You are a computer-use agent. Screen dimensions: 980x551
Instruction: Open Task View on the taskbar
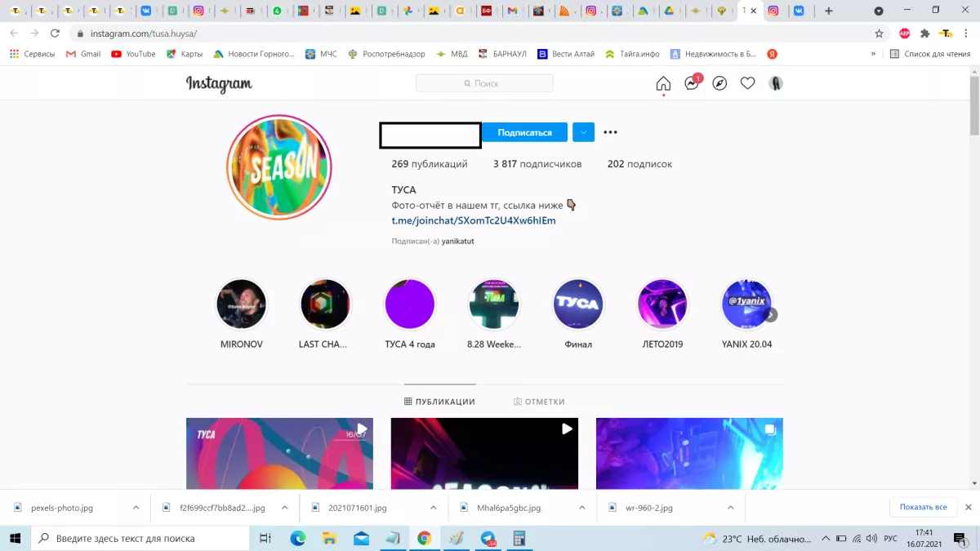pyautogui.click(x=265, y=539)
